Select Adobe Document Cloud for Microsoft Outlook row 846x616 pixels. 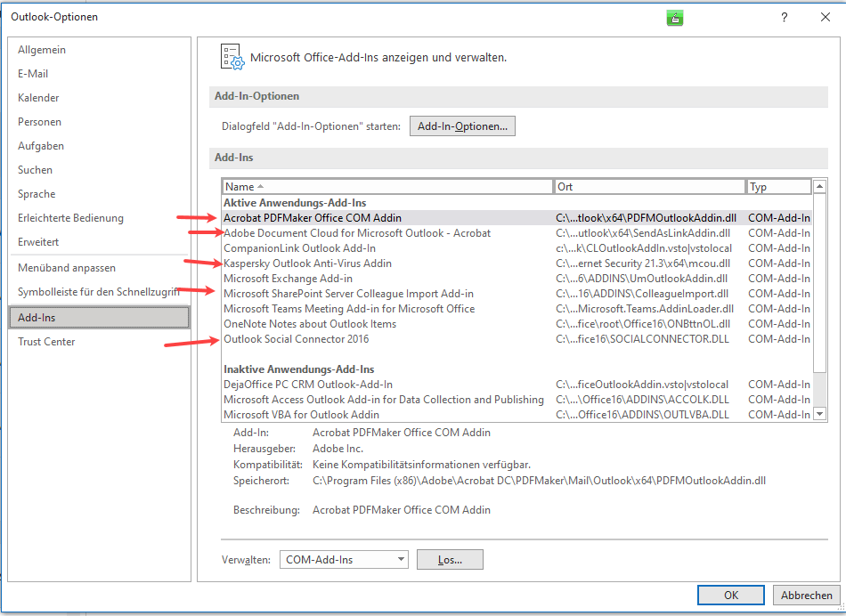[517, 233]
